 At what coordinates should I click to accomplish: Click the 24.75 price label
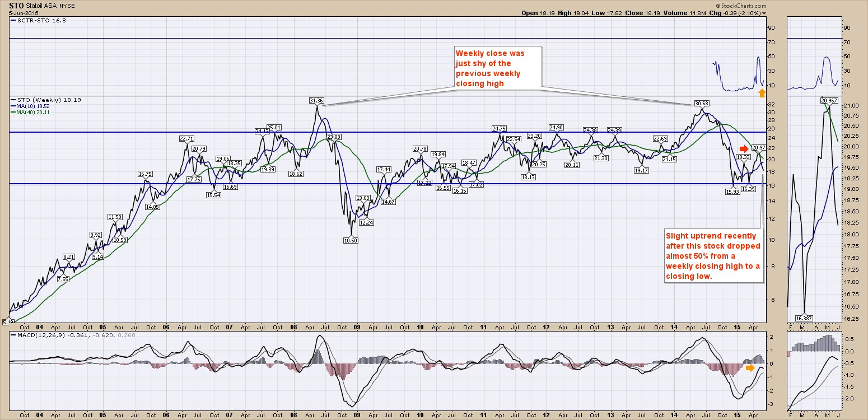pos(499,129)
